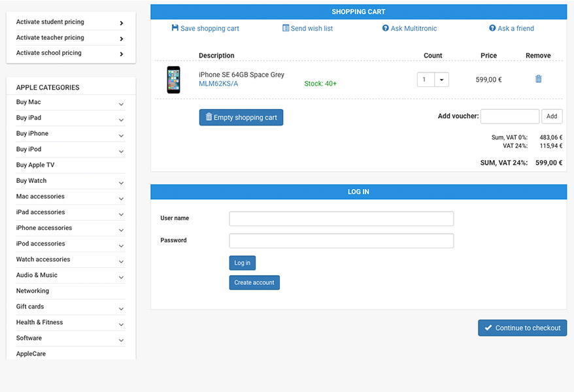
Task: Click the Password field
Action: [341, 241]
